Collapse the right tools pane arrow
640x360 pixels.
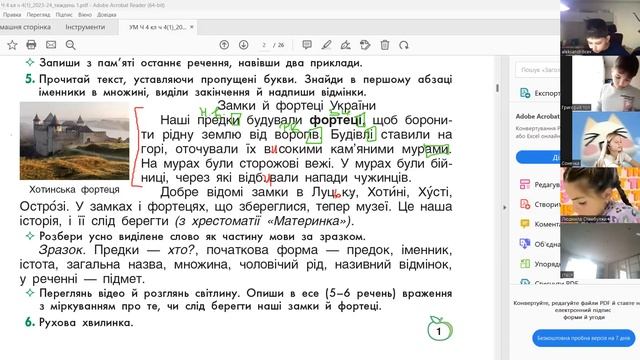tap(504, 207)
